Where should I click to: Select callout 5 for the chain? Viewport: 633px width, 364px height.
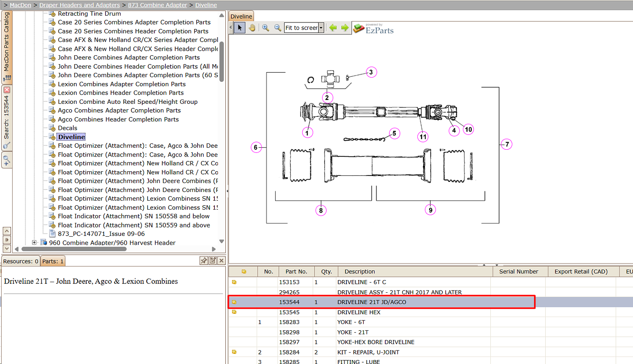394,133
